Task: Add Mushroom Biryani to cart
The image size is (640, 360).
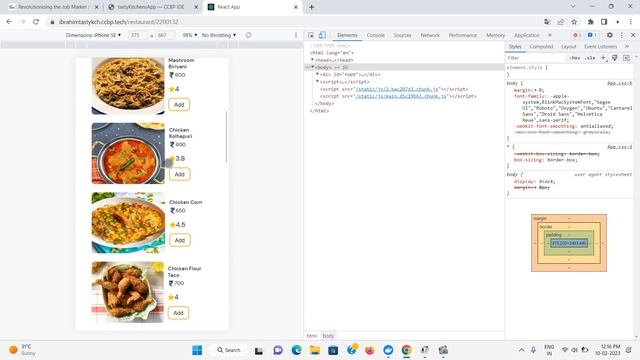Action: pos(179,104)
